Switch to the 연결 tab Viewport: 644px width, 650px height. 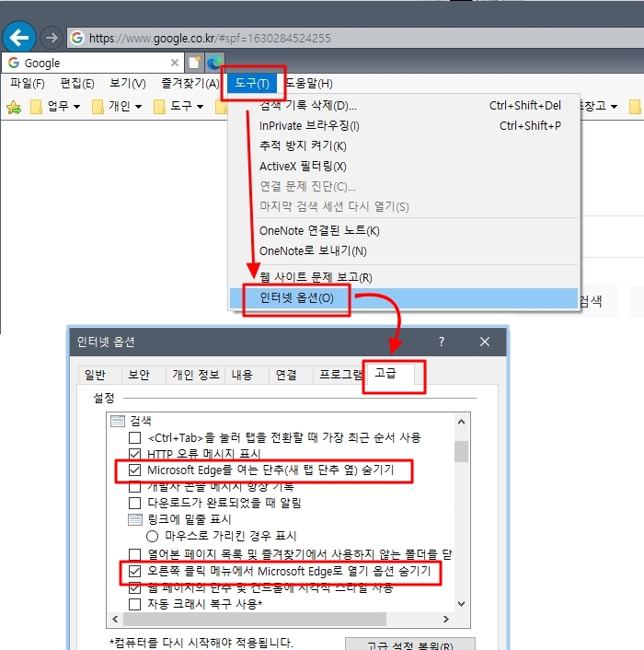pos(291,375)
